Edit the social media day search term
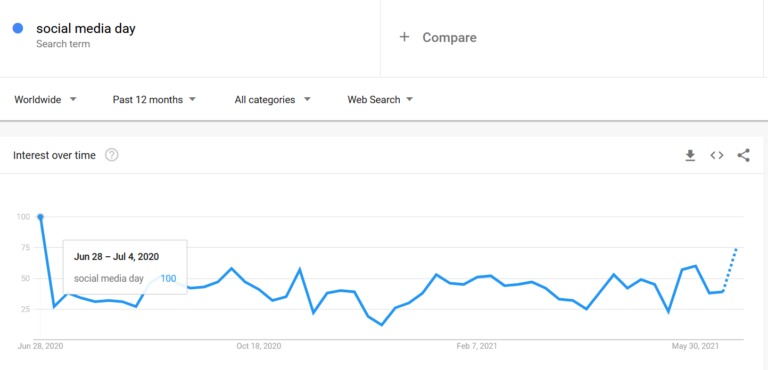Image resolution: width=768 pixels, height=370 pixels. (86, 28)
